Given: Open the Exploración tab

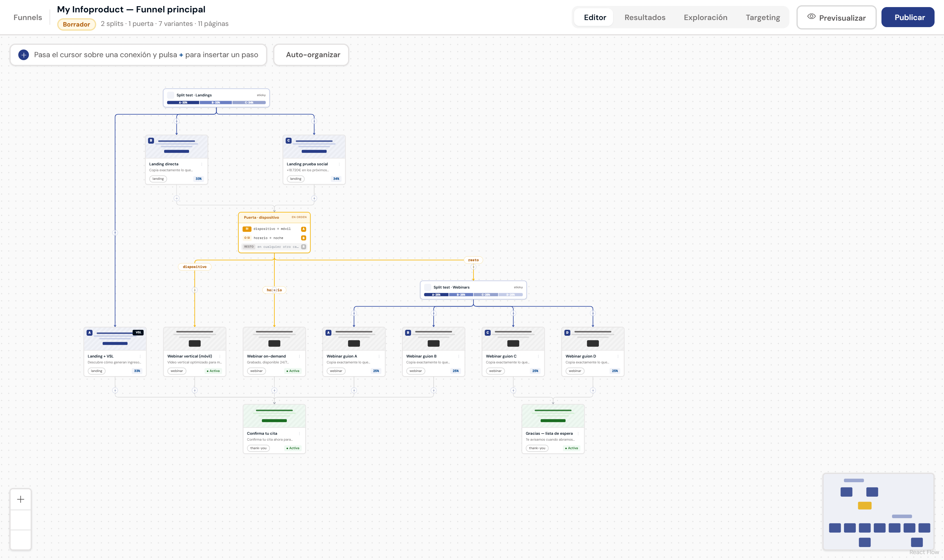Looking at the screenshot, I should coord(705,17).
